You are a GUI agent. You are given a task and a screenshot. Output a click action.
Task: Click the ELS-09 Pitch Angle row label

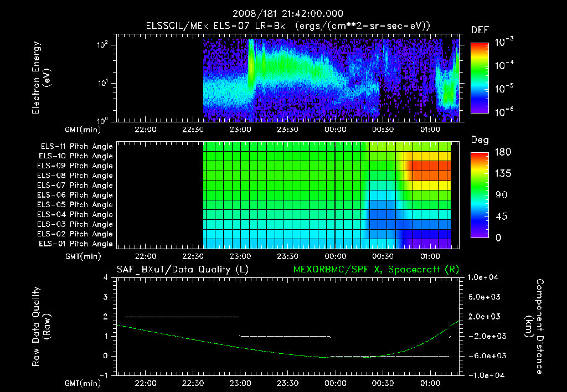pos(75,166)
